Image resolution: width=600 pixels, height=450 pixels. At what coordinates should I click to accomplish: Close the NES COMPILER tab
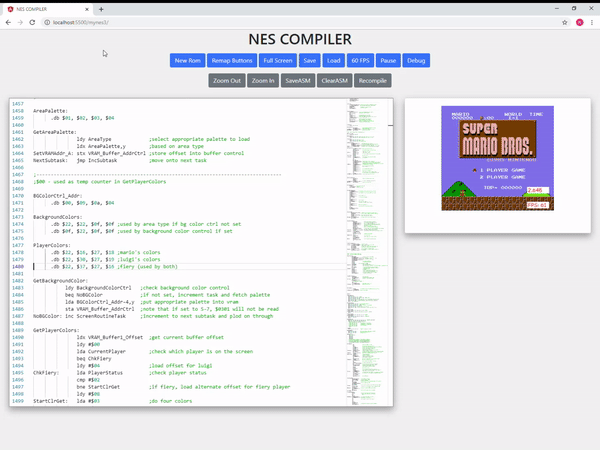point(87,9)
